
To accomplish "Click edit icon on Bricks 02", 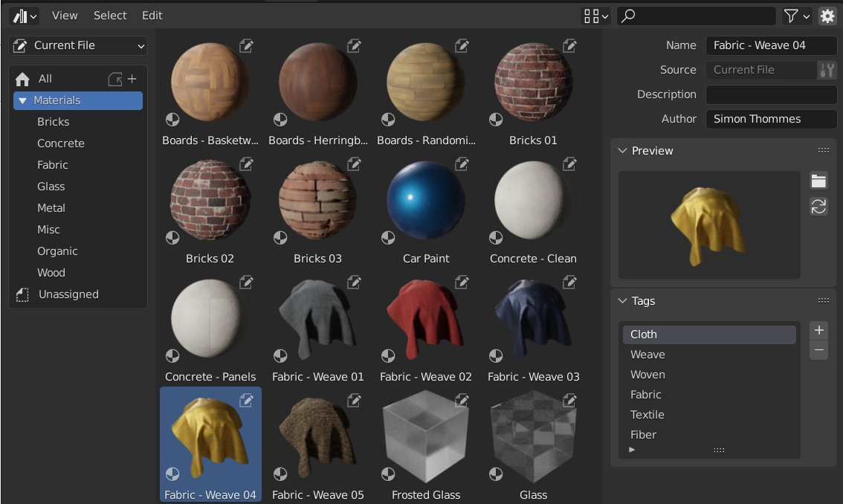I will pos(246,164).
